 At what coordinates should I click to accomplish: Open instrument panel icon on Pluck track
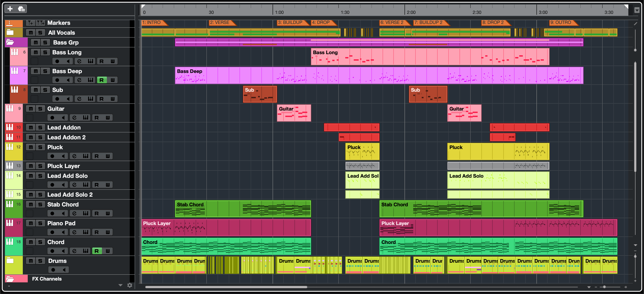tap(85, 156)
